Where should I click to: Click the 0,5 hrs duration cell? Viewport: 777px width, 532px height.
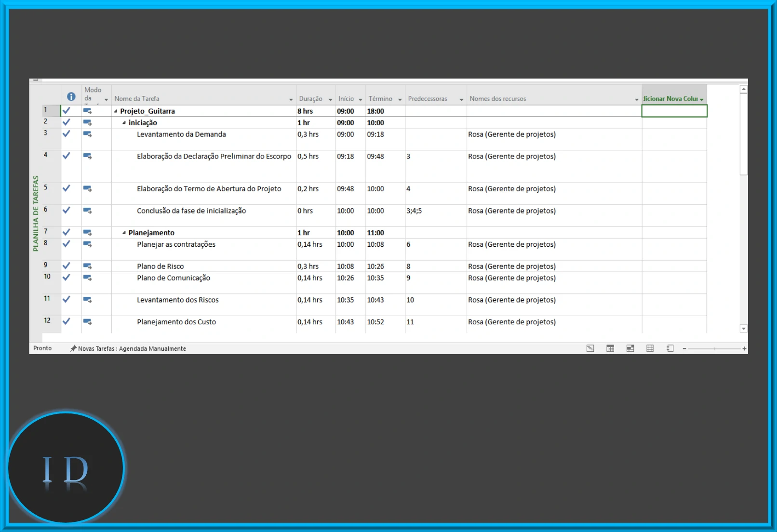(316, 166)
